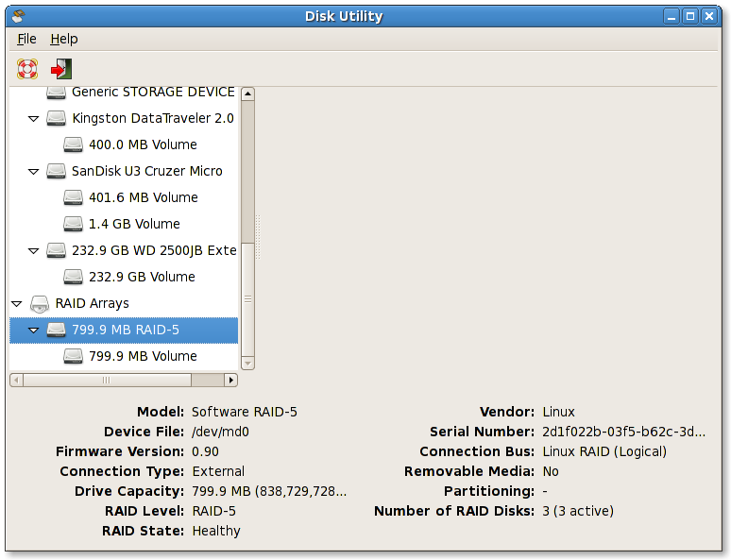Open the File menu

26,39
